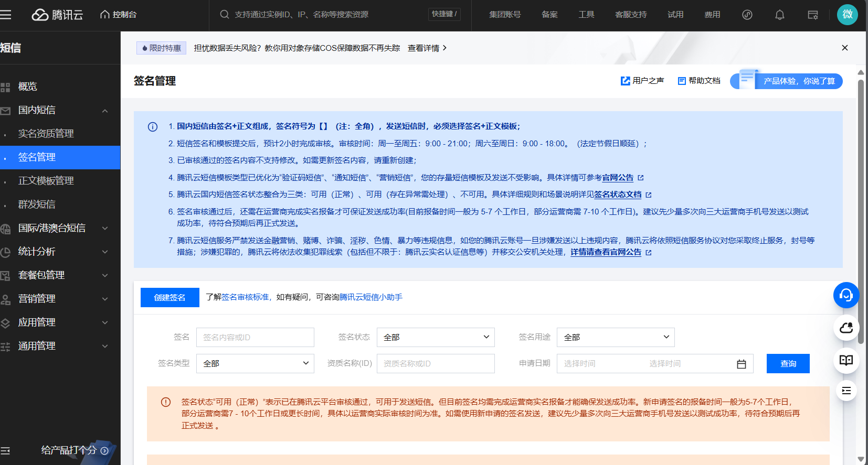Collapse the 国内短信 section
Screen dimensions: 868x465
coord(105,111)
